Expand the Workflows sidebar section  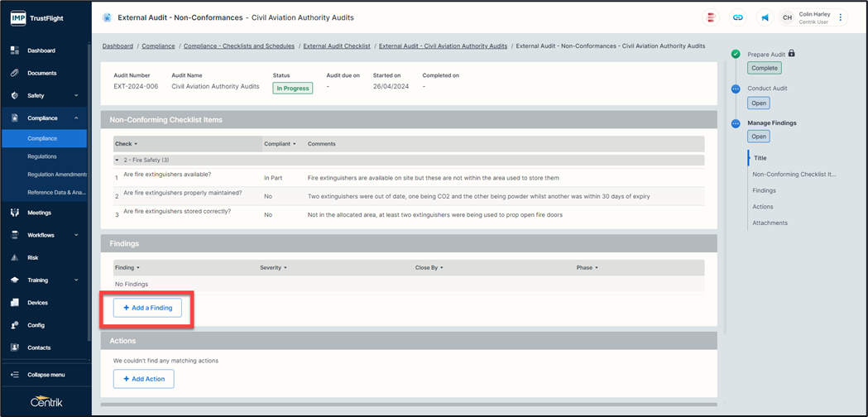coord(76,235)
